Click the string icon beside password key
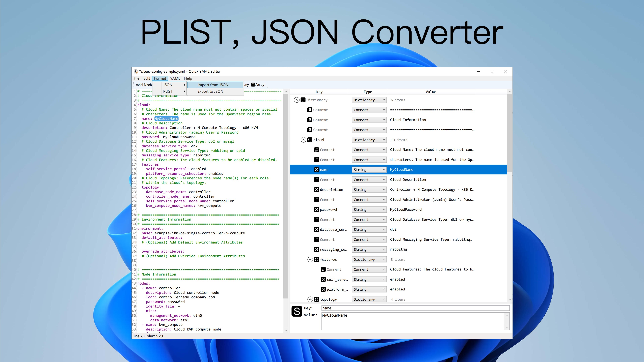This screenshot has height=362, width=644. (316, 210)
